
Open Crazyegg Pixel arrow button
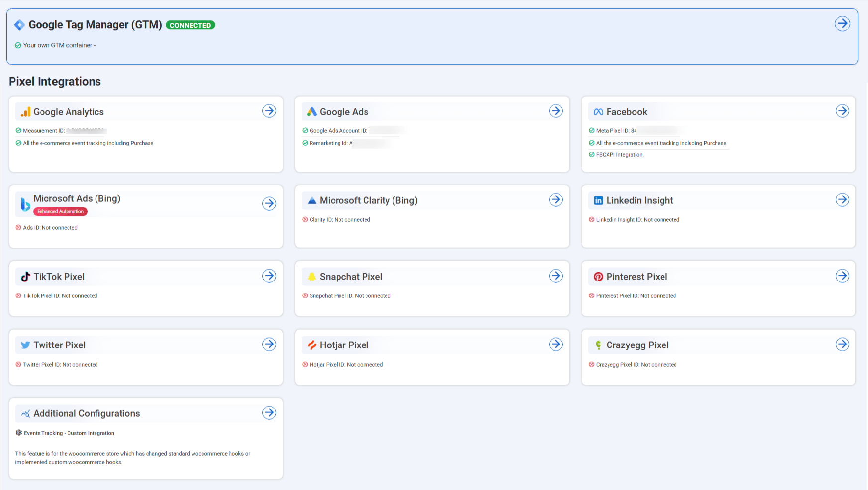click(842, 344)
